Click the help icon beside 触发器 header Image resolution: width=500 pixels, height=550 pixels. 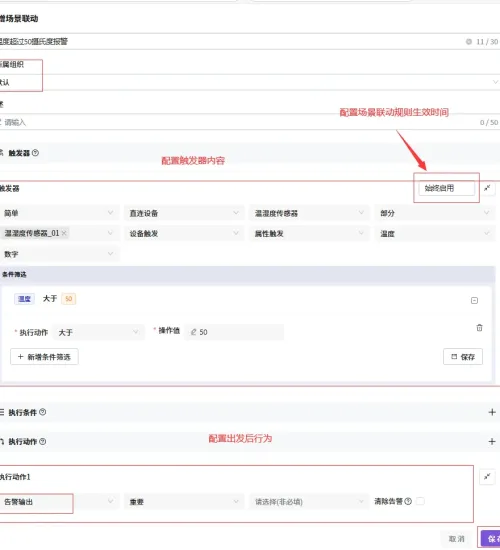35,153
